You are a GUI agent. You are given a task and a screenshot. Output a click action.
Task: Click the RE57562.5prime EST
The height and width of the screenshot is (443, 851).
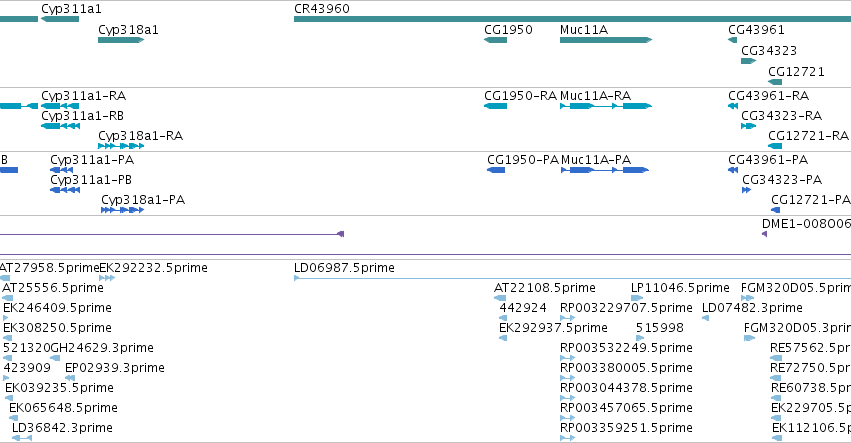click(x=776, y=358)
